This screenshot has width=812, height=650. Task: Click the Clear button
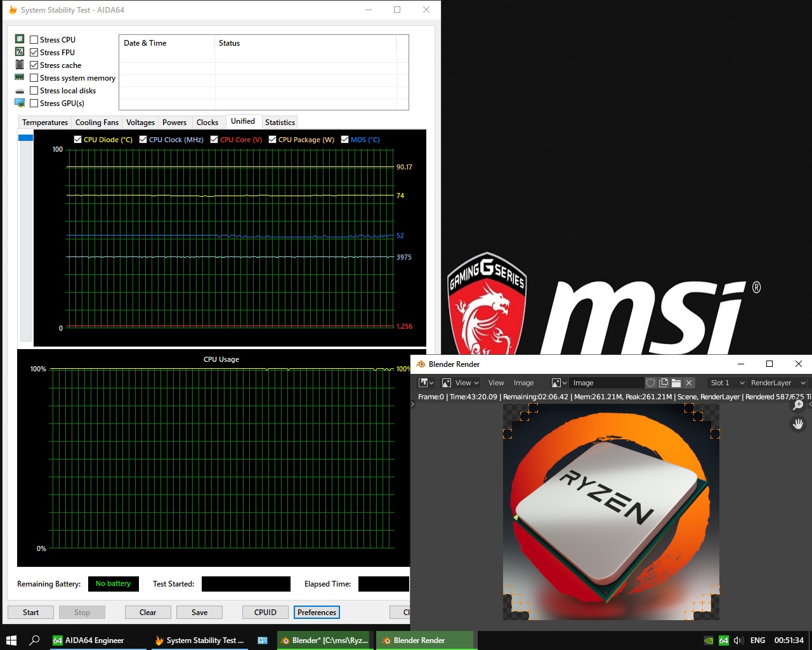[148, 613]
